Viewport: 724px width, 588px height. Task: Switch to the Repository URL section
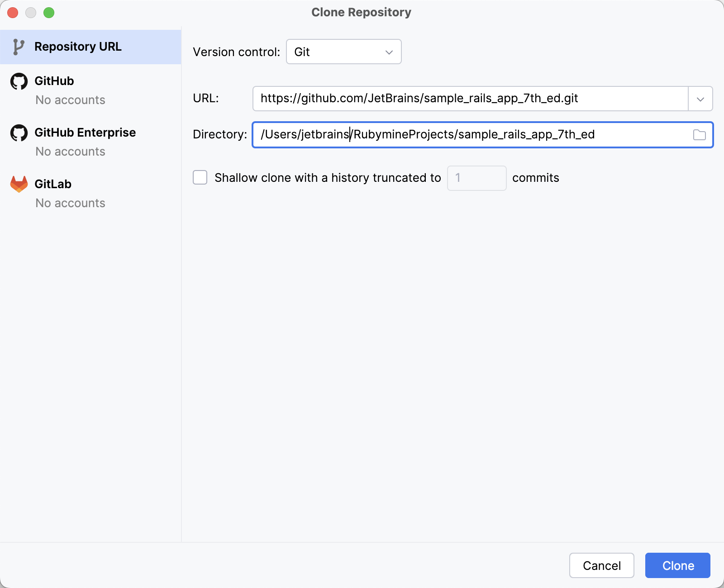[78, 46]
